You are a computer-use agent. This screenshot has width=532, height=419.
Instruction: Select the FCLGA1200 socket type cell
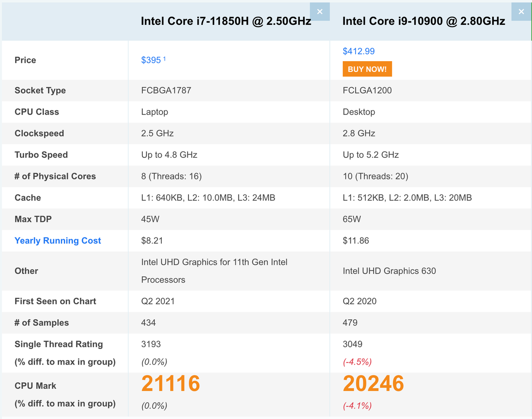(367, 90)
